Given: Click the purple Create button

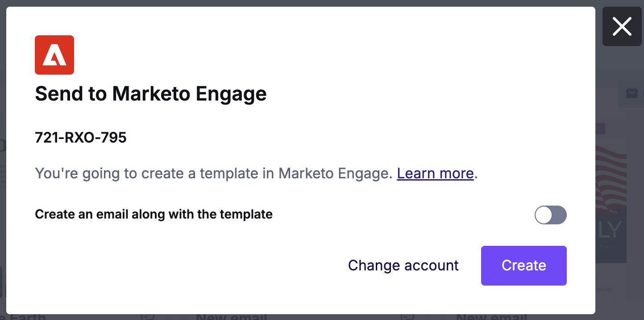Looking at the screenshot, I should 524,265.
